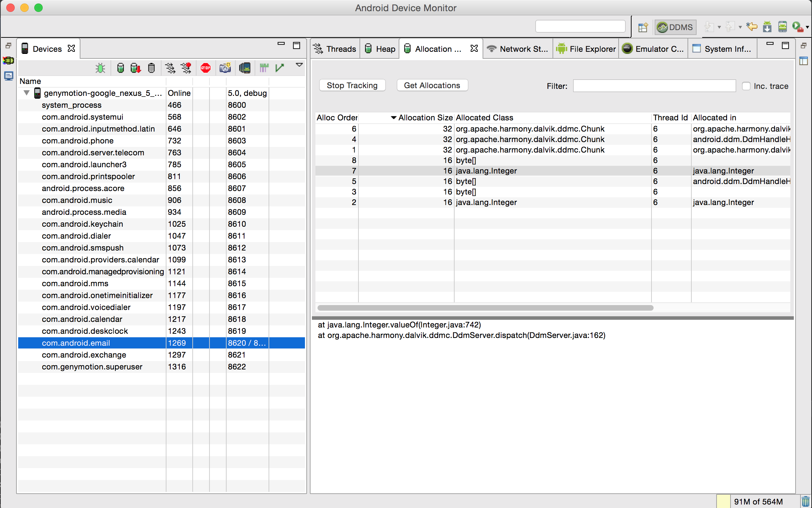Click the green OpenGL trace arrow icon
This screenshot has width=812, height=508.
pos(280,68)
